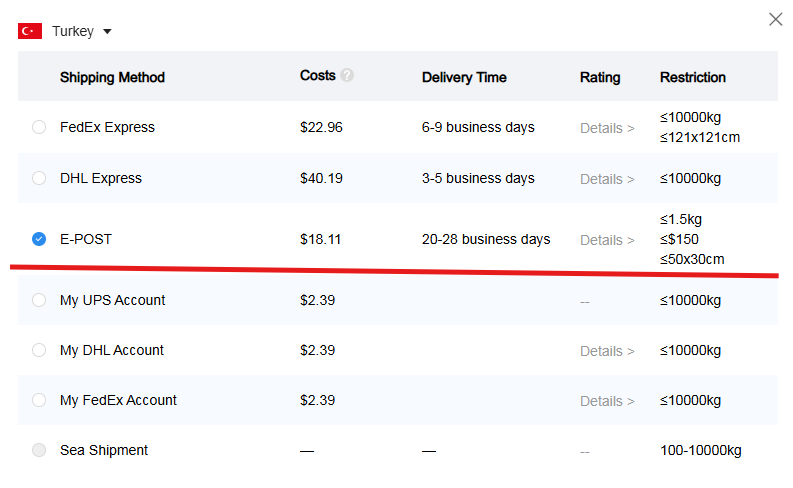Close the shipping method dialog
The width and height of the screenshot is (793, 488).
[x=775, y=19]
